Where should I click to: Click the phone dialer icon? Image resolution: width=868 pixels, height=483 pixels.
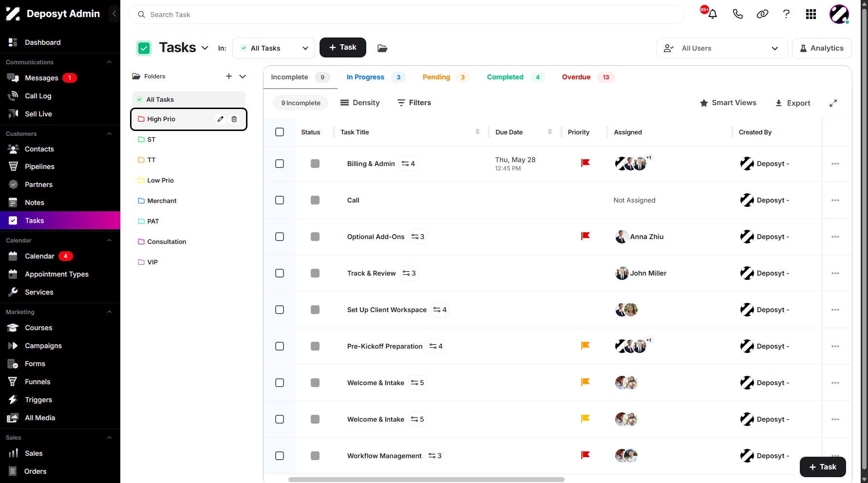(x=738, y=14)
